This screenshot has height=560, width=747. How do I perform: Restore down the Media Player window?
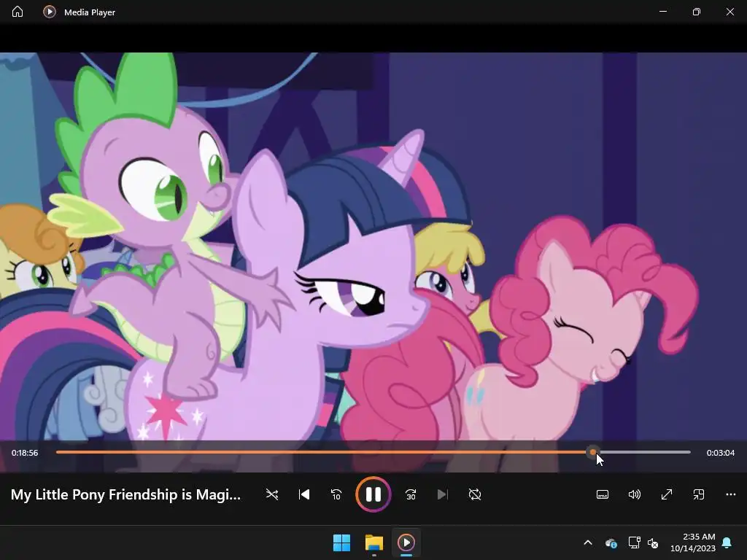coord(697,12)
